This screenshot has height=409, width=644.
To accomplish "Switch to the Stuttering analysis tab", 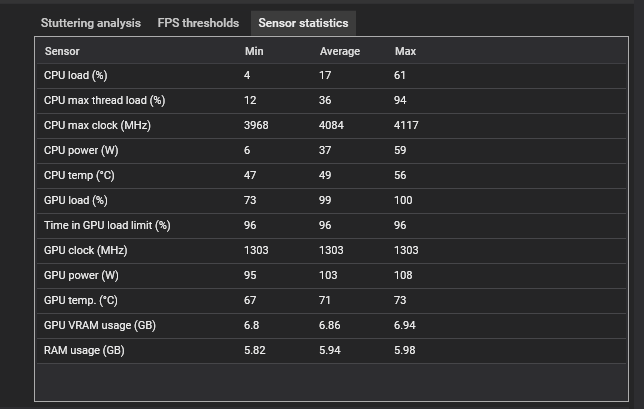I will 91,23.
